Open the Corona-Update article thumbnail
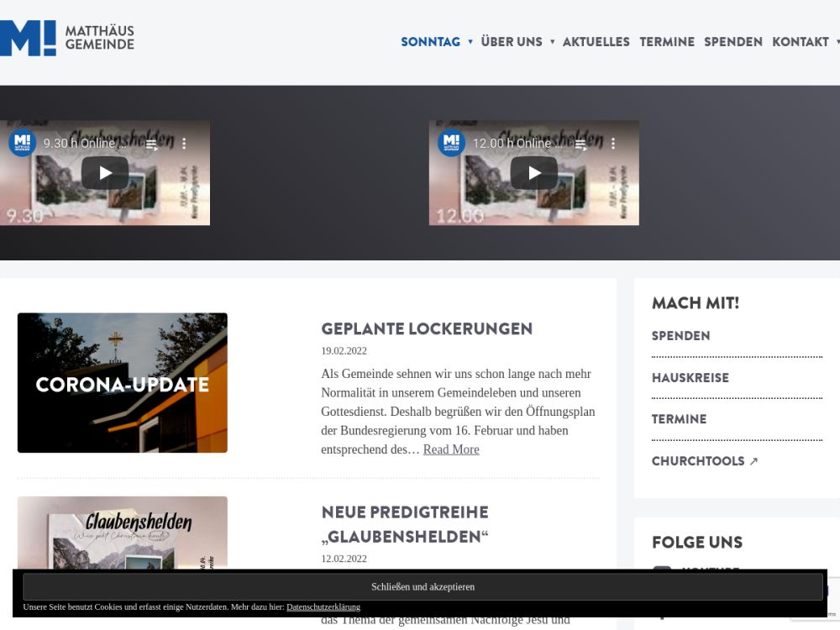 point(123,383)
